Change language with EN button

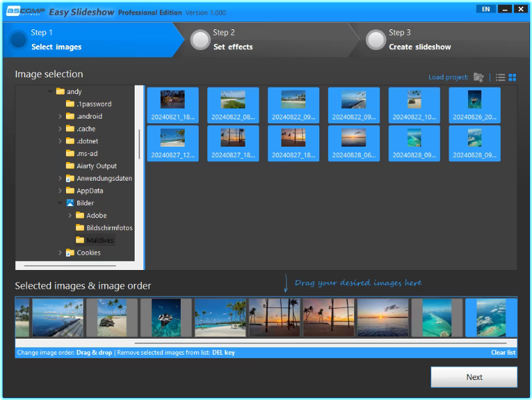click(x=486, y=9)
